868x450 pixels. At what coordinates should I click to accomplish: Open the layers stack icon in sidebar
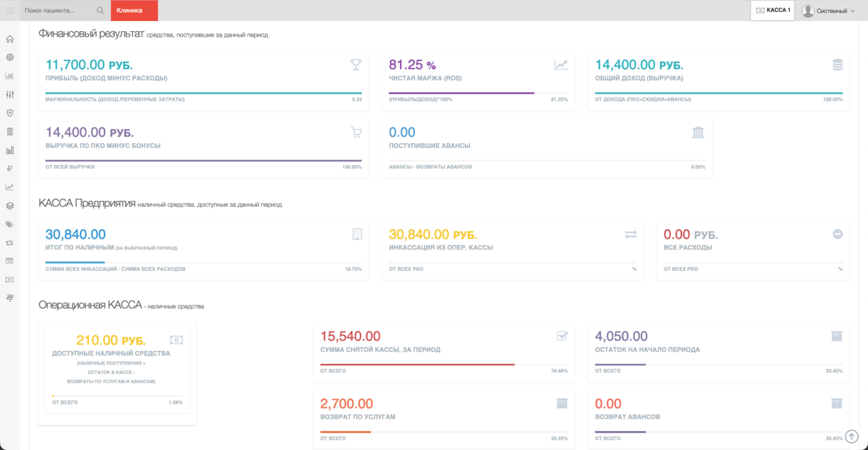[9, 206]
